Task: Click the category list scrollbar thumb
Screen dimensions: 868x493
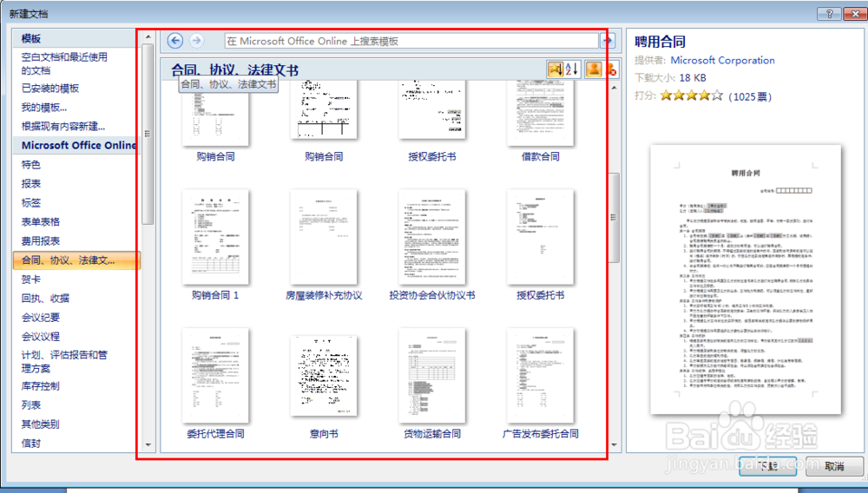Action: coord(148,134)
